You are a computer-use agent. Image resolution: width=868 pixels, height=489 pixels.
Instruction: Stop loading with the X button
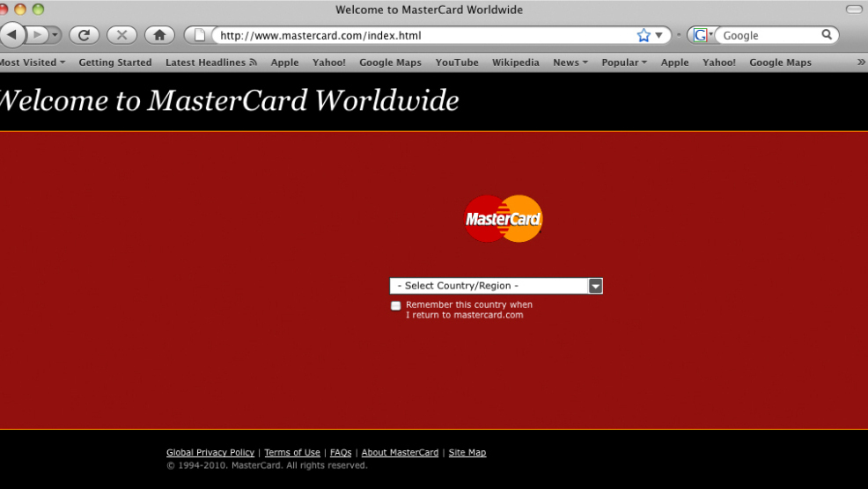121,35
